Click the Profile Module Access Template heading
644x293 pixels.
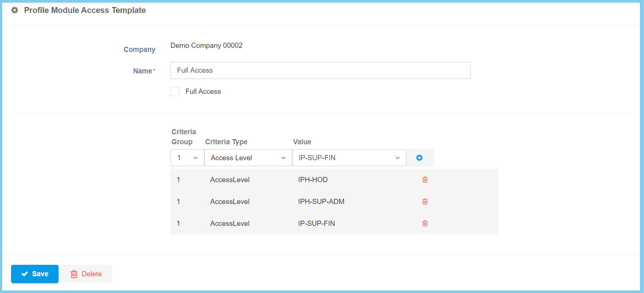click(x=85, y=10)
